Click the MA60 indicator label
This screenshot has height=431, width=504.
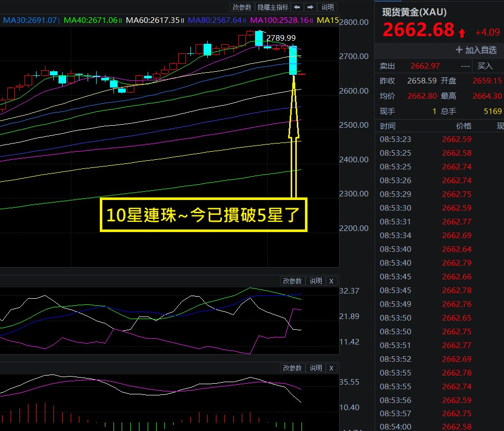pyautogui.click(x=152, y=20)
